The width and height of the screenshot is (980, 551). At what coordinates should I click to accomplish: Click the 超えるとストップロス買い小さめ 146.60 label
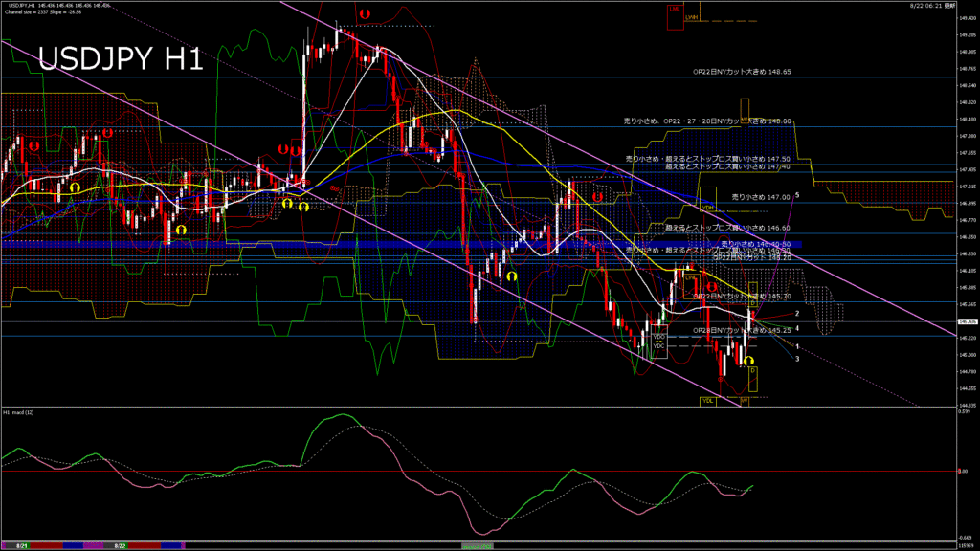point(727,228)
